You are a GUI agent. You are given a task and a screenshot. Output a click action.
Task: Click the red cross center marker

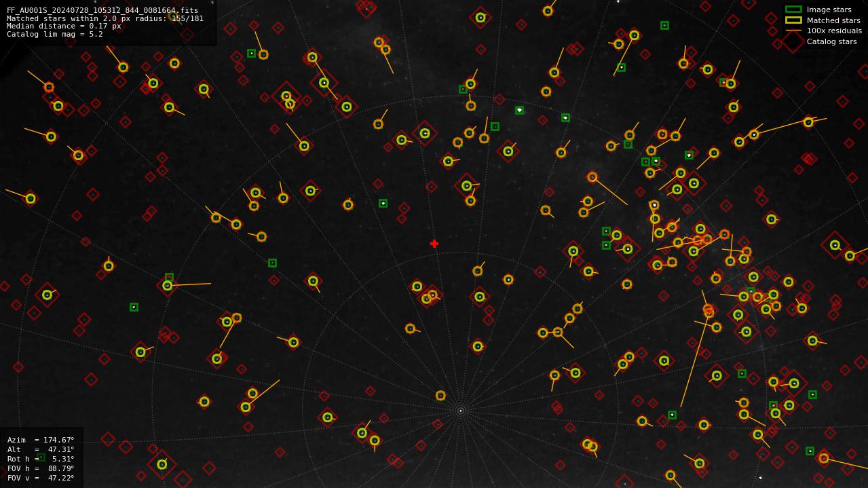434,244
